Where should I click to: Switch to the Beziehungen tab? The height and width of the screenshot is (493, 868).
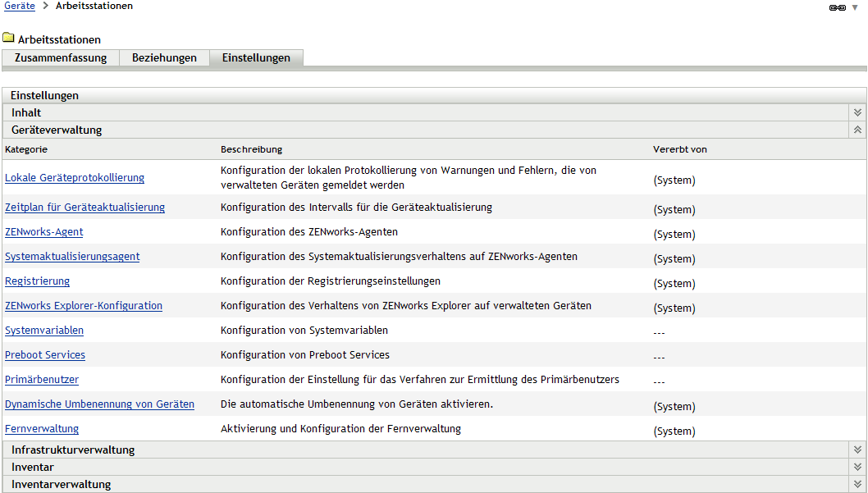164,57
